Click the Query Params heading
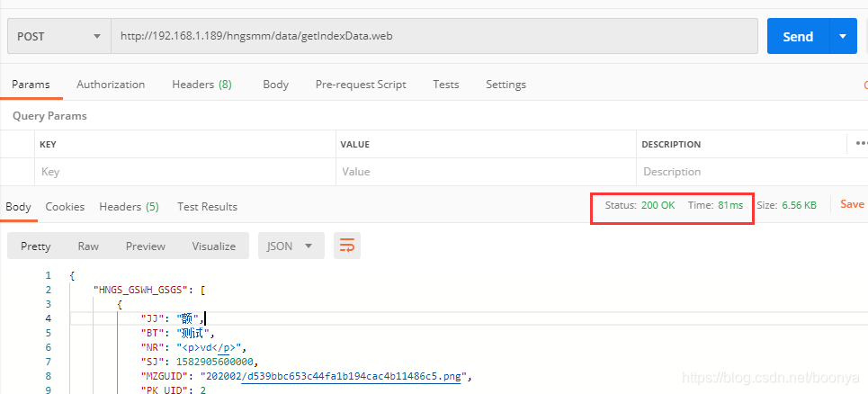The height and width of the screenshot is (394, 868). tap(49, 116)
